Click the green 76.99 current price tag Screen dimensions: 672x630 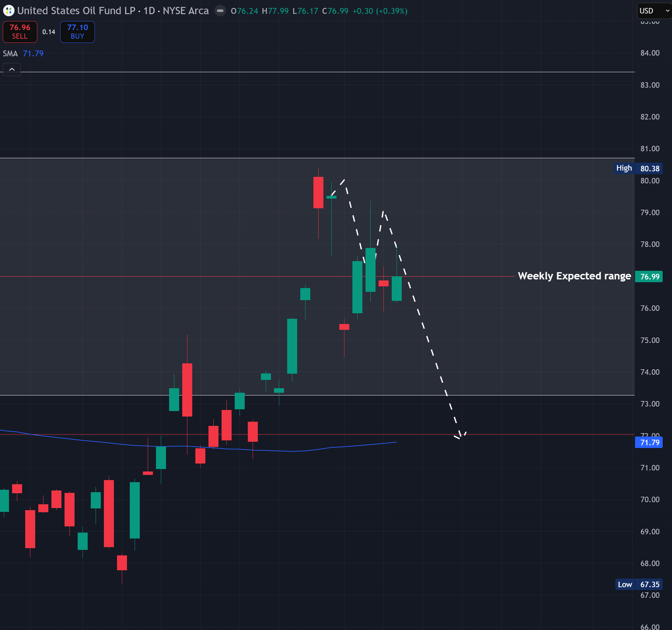tap(649, 277)
